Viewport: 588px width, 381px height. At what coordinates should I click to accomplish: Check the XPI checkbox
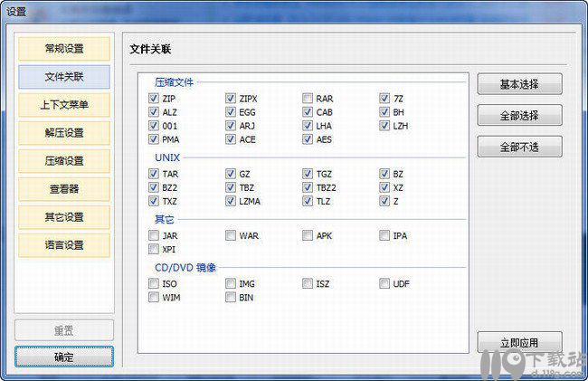[x=154, y=249]
